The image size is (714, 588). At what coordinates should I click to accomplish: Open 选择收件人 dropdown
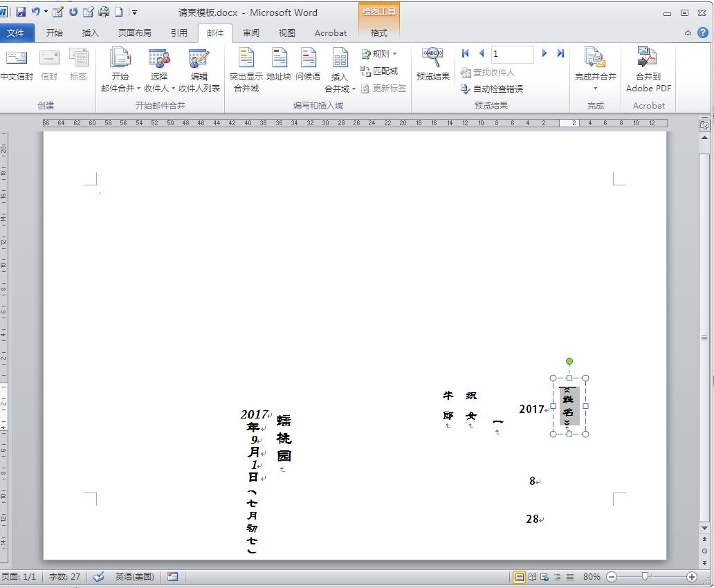[x=159, y=71]
